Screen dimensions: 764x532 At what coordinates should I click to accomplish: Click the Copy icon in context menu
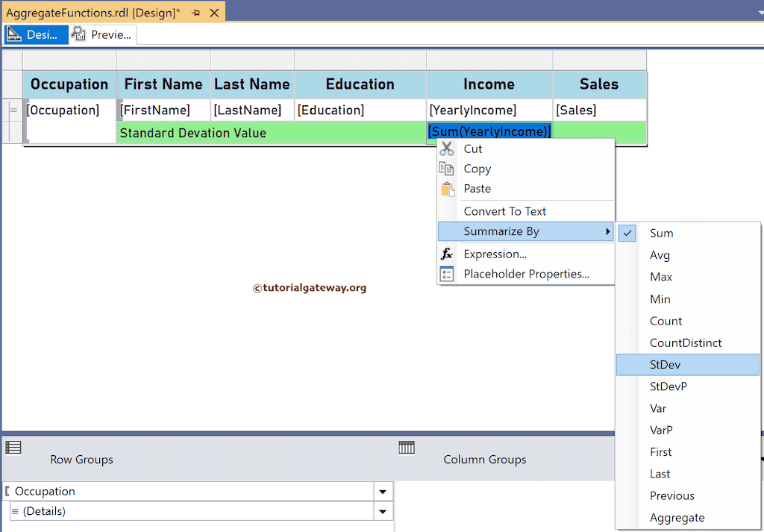click(446, 169)
